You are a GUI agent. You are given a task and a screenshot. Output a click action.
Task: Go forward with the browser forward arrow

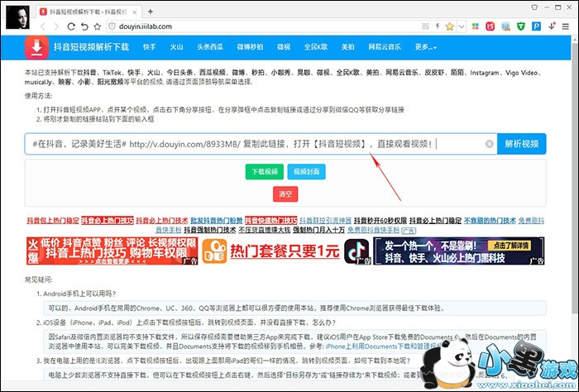(56, 26)
